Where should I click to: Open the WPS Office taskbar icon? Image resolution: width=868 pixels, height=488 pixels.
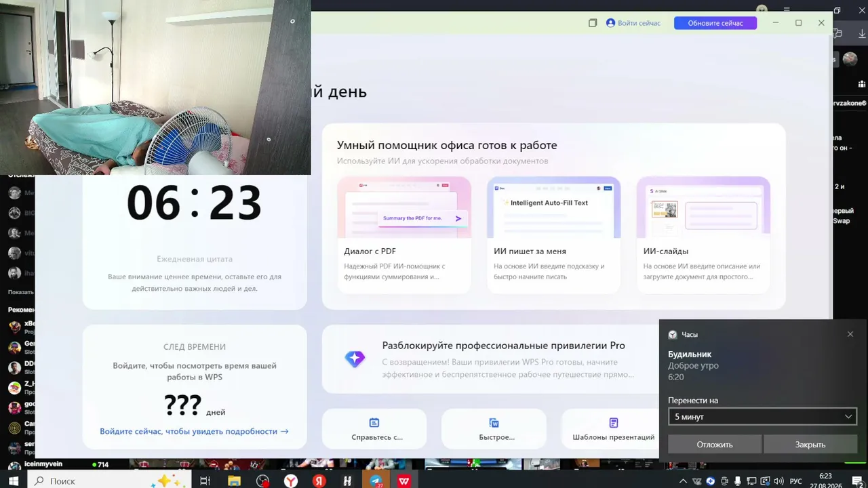(x=404, y=481)
